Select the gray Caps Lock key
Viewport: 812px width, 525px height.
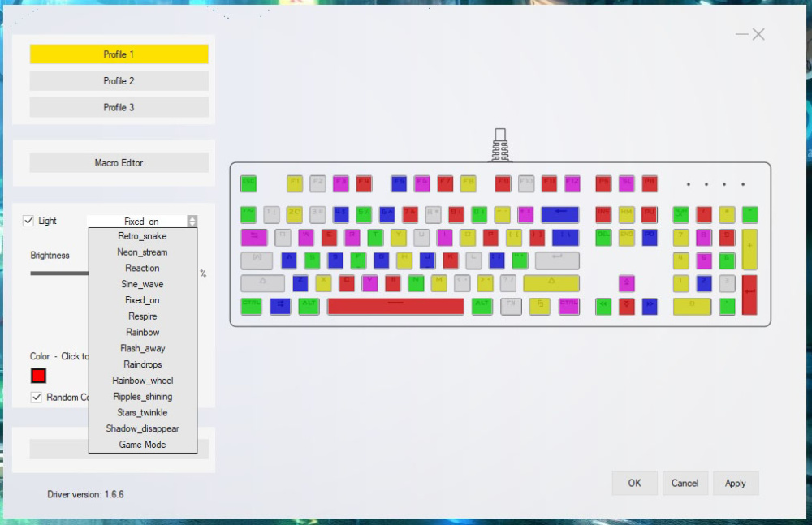point(257,260)
